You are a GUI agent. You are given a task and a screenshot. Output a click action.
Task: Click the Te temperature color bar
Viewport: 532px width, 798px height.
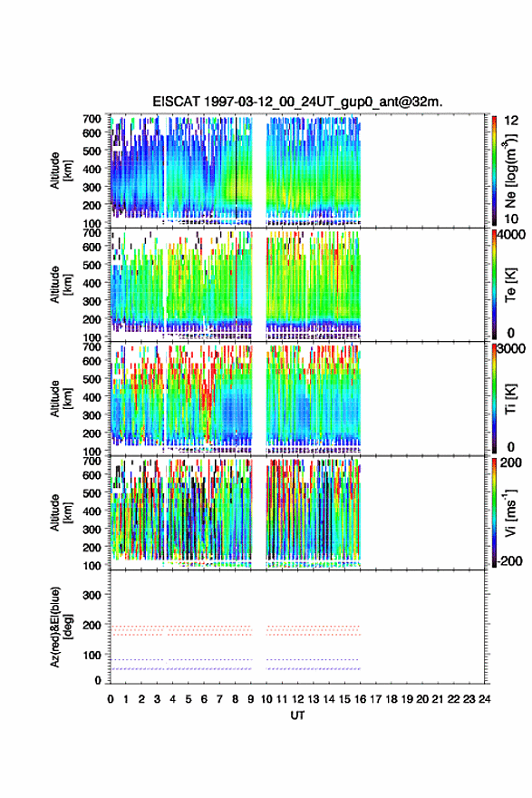point(494,285)
